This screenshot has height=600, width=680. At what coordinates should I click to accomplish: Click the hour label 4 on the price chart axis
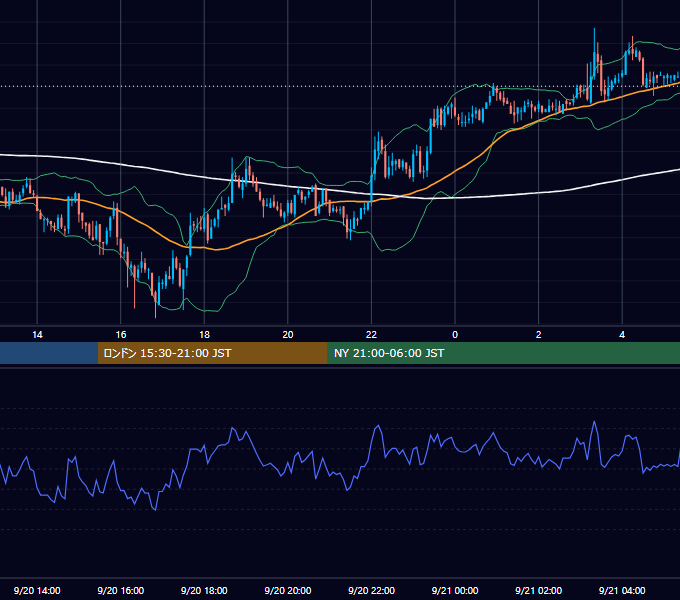tap(622, 335)
